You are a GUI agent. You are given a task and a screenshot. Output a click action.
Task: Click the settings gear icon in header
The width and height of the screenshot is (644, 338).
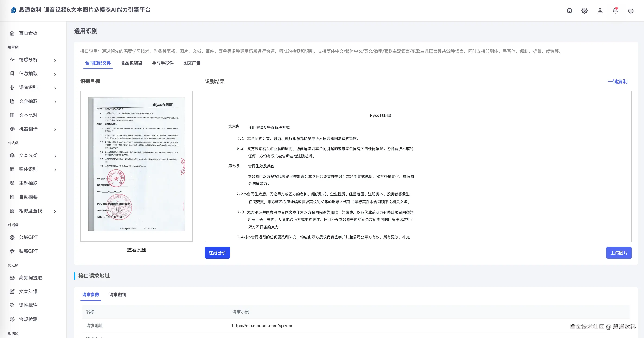[584, 11]
